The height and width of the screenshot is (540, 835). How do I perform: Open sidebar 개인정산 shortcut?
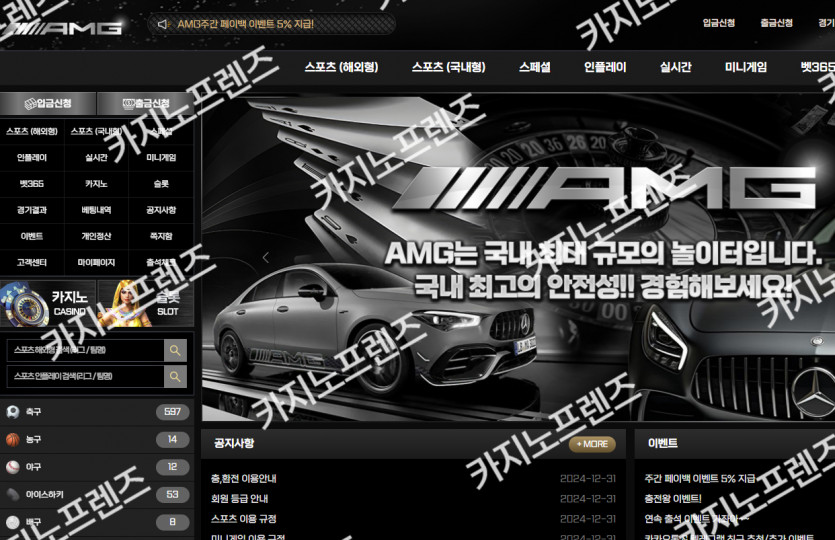tap(96, 236)
